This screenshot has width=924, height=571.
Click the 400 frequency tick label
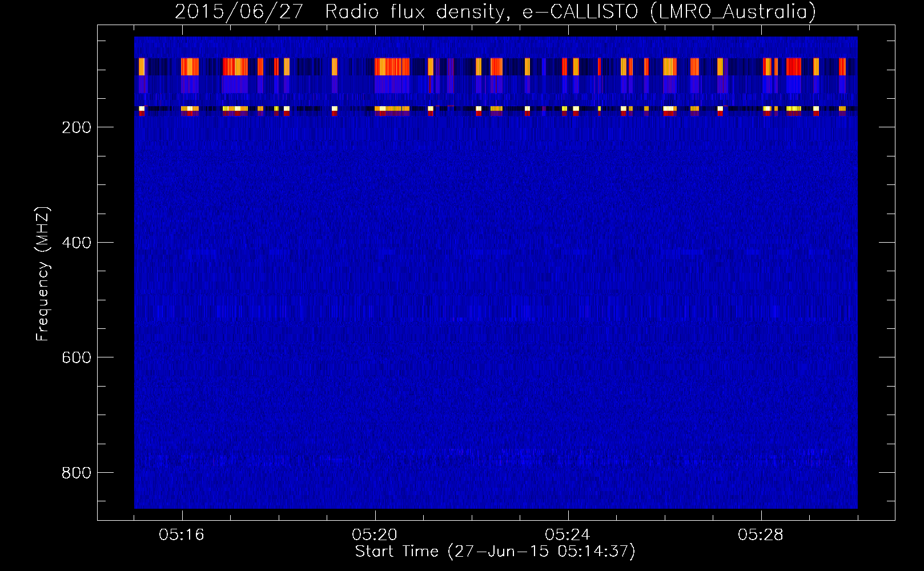point(77,243)
